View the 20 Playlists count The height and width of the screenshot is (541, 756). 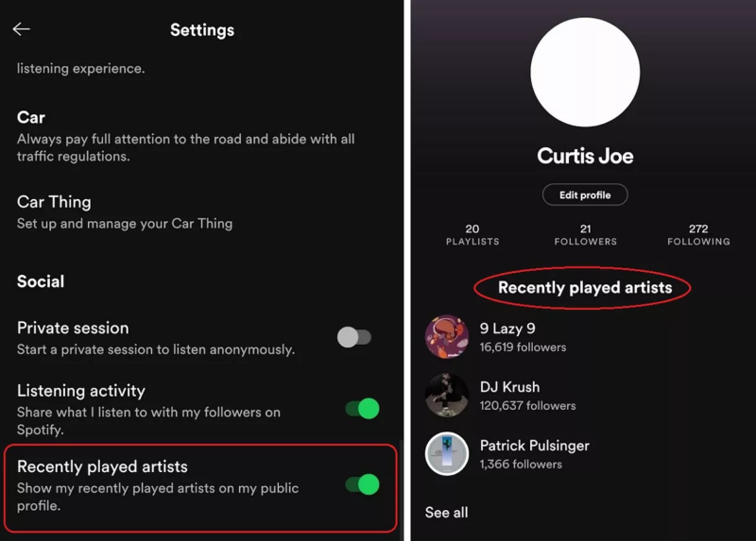point(472,234)
